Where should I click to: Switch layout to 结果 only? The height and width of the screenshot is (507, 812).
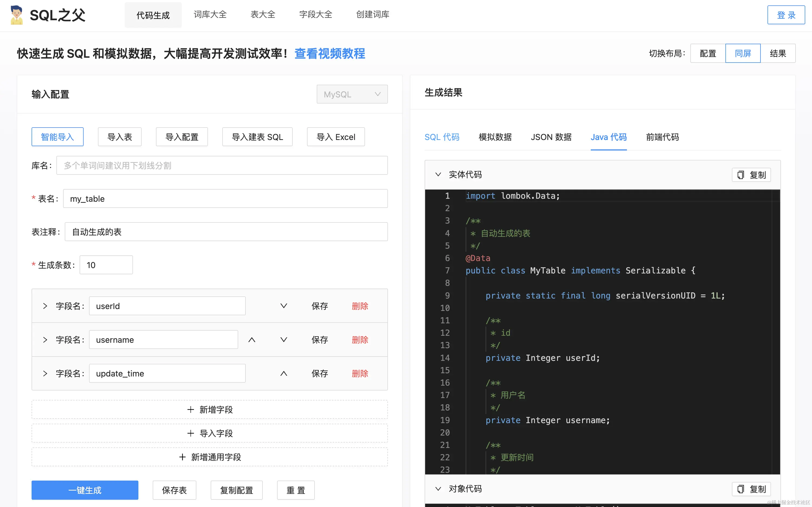pos(777,53)
